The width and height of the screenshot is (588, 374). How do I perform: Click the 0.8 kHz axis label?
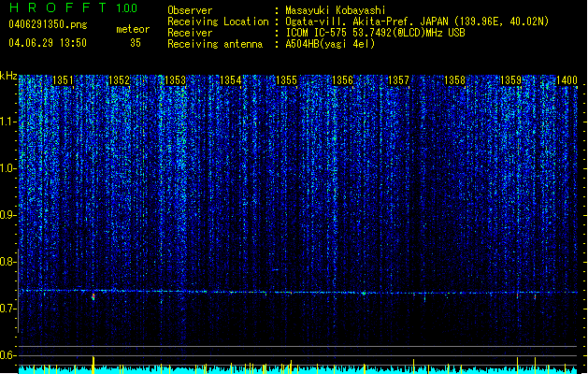pyautogui.click(x=7, y=262)
